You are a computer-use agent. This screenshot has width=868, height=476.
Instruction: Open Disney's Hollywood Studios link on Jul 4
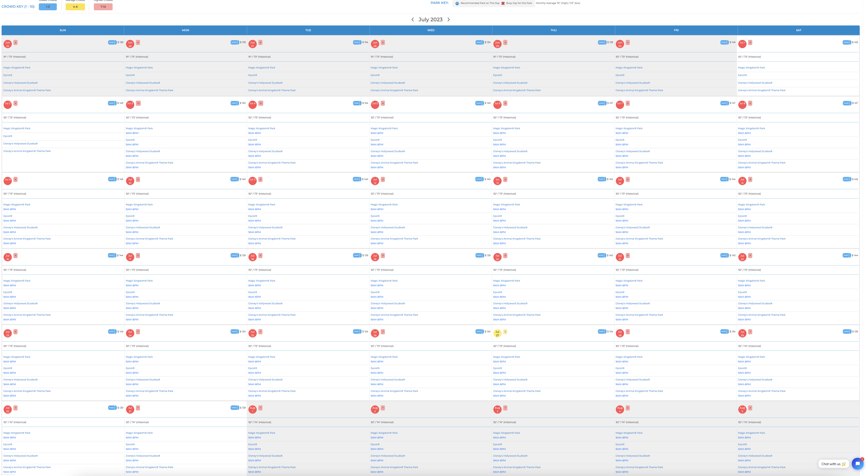point(265,152)
